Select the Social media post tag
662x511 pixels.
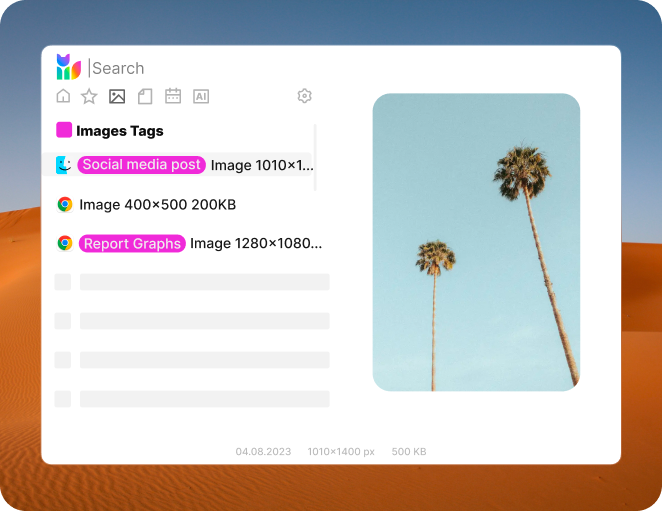click(141, 165)
